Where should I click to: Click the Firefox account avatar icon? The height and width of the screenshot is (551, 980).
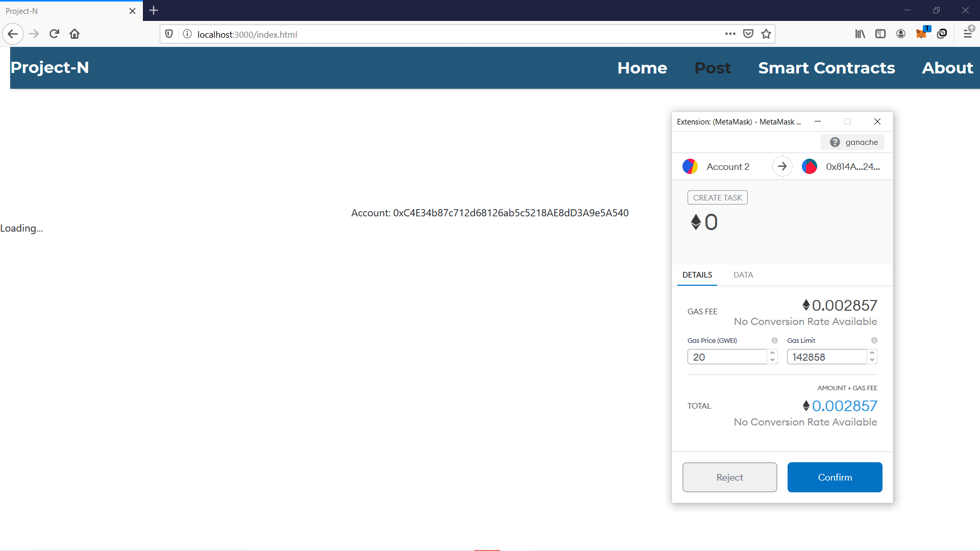point(901,34)
